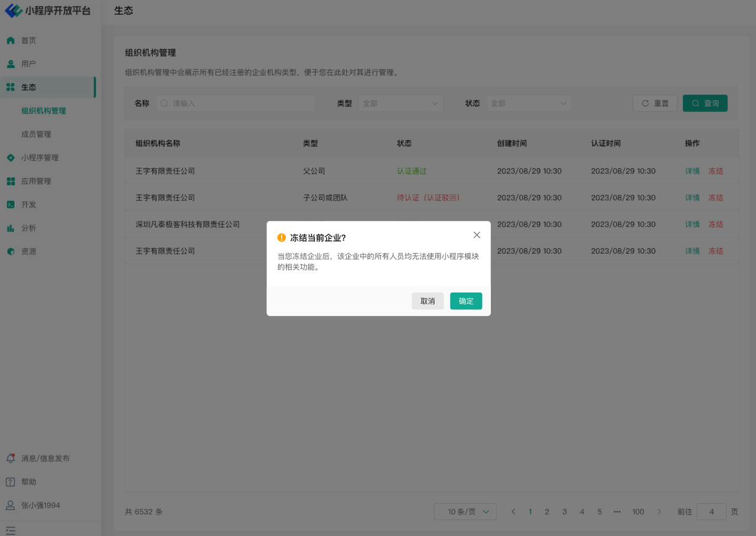Click the 小程序管理 diamond icon

pyautogui.click(x=11, y=158)
